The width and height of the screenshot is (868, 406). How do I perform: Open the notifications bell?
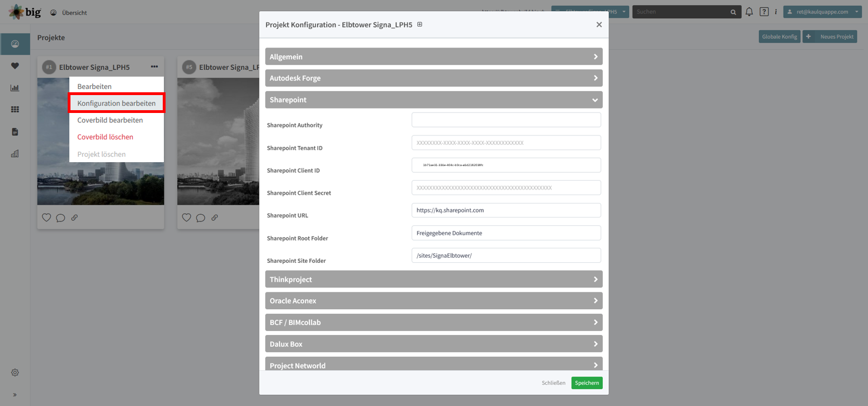[x=749, y=12]
